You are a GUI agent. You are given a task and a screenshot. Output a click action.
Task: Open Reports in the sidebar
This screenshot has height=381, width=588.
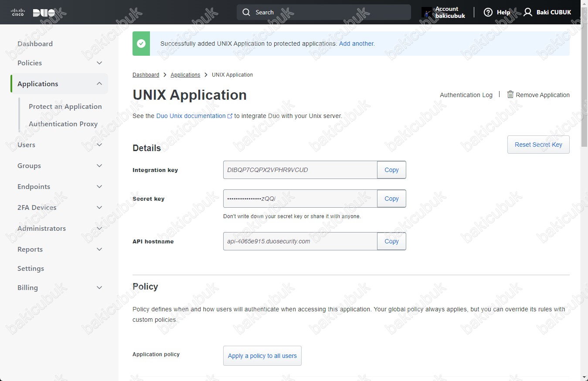click(x=30, y=249)
